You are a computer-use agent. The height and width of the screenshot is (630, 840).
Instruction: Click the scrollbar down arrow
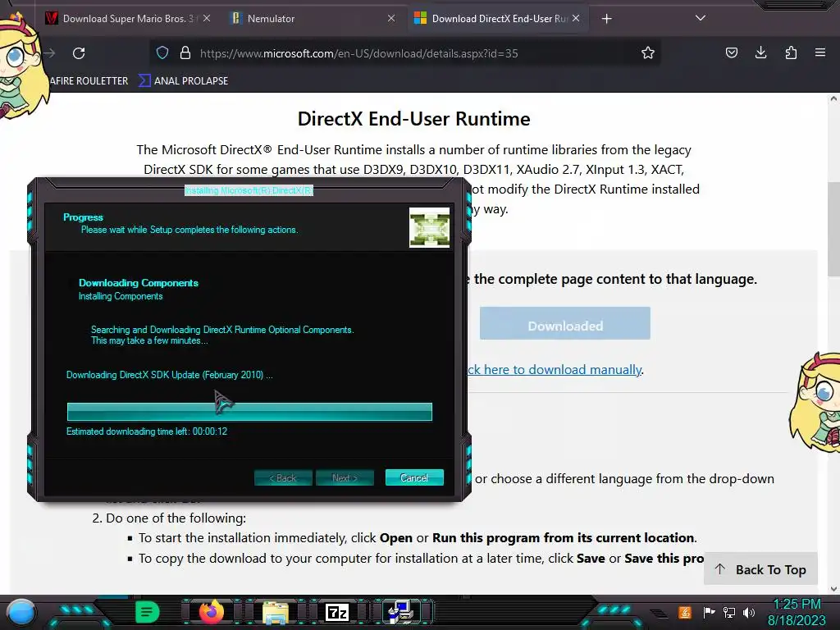833,589
